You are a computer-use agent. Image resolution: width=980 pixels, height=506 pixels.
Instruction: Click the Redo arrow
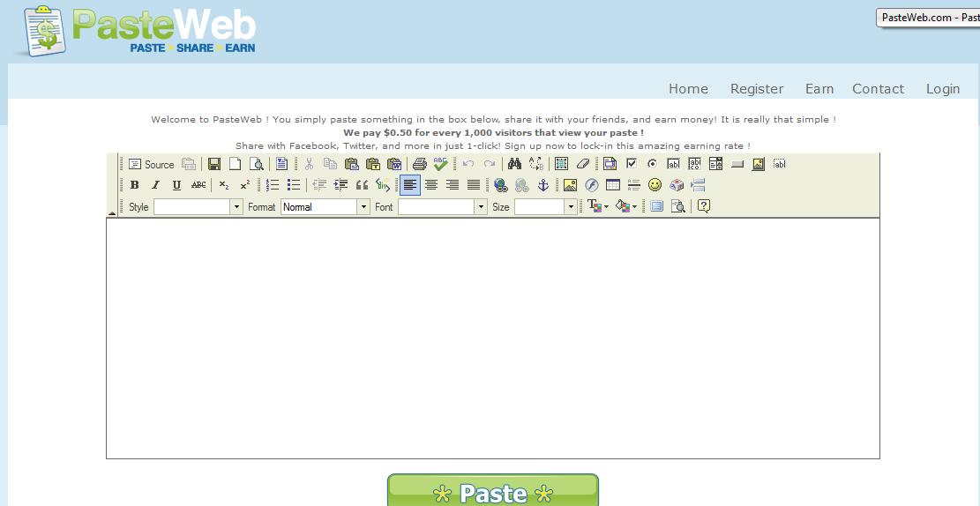pyautogui.click(x=490, y=164)
